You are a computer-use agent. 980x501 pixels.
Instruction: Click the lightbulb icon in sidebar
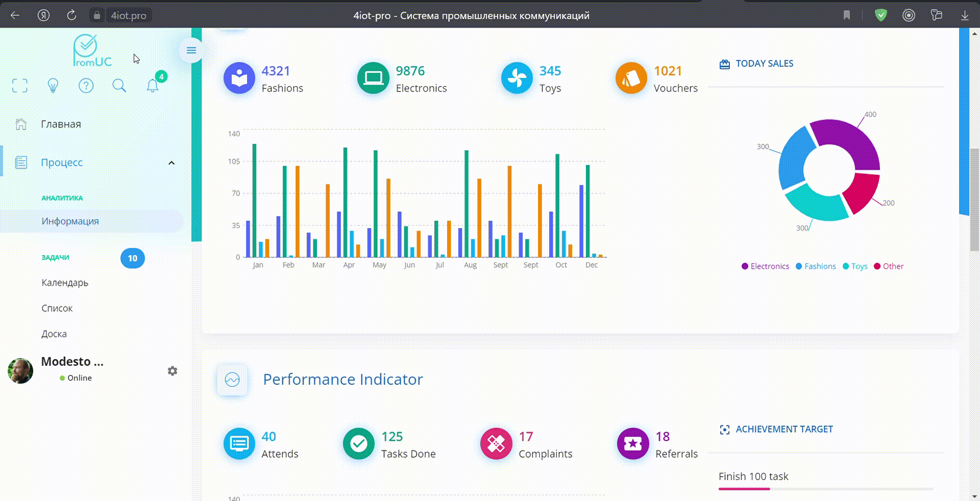pos(53,86)
